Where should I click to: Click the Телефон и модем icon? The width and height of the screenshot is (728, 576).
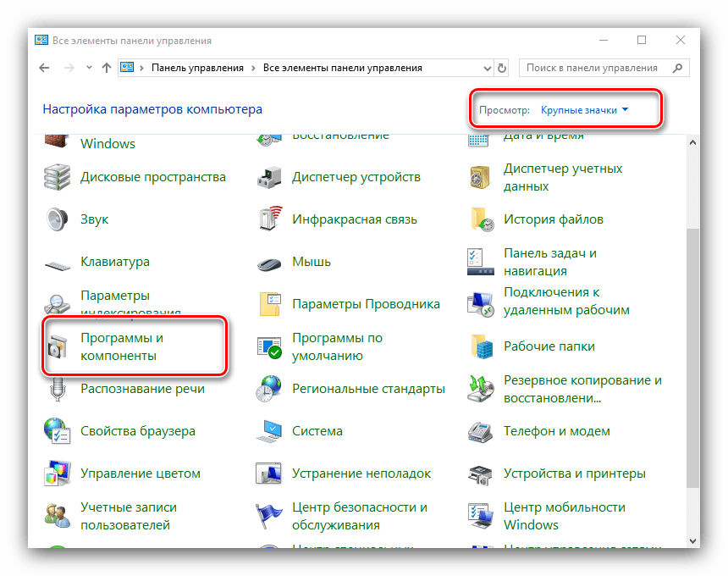coord(481,431)
